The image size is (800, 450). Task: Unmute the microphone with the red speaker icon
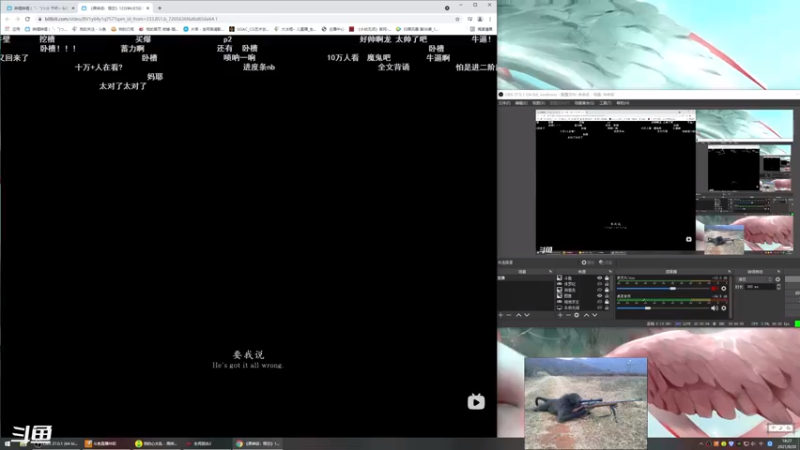[714, 288]
